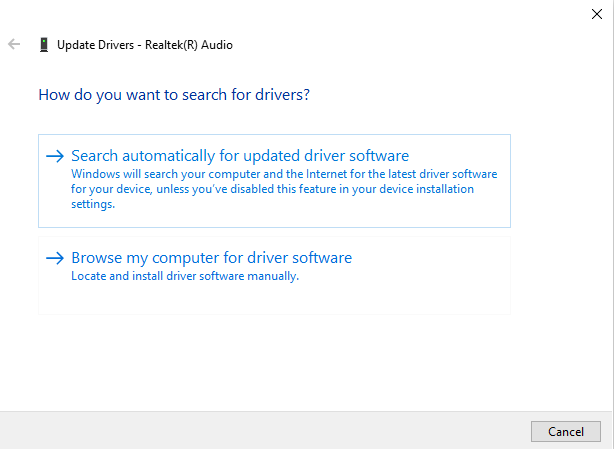Choose Search automatically for updated driver software
Viewport: 614px width, 449px height.
click(274, 181)
